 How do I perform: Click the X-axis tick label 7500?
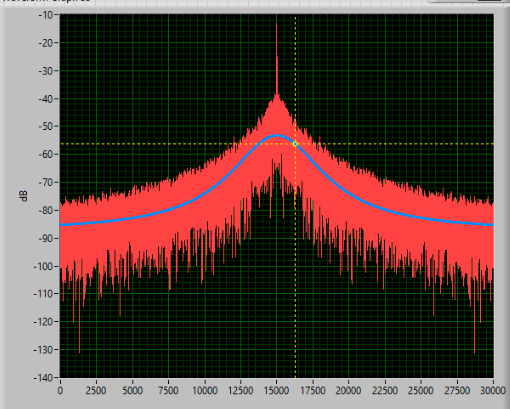168,390
